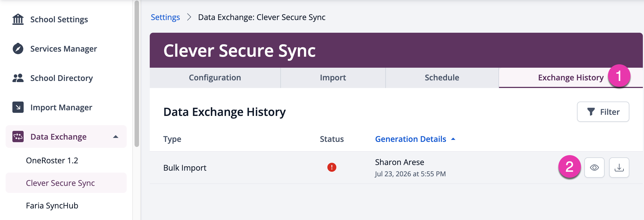Click the sidebar vertical scrollbar
This screenshot has width=644, height=220.
tap(137, 74)
